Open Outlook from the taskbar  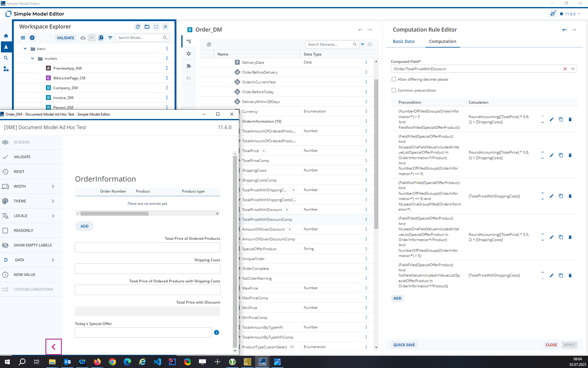[67, 362]
